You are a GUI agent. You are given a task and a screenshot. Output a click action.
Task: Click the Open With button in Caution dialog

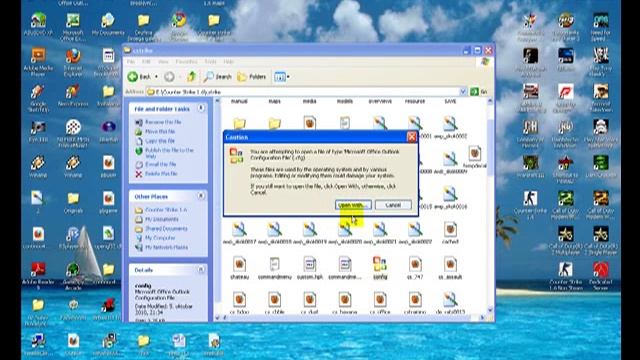353,205
